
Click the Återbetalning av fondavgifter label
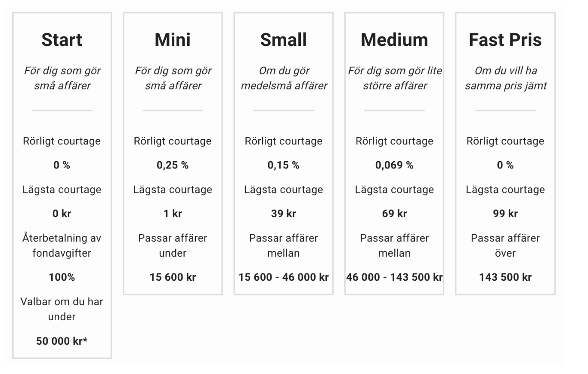[x=62, y=245]
